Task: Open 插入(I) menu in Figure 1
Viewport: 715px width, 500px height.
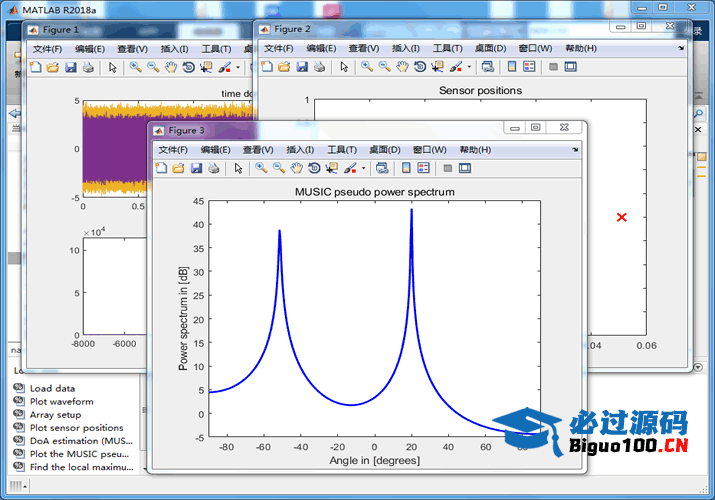Action: point(174,49)
